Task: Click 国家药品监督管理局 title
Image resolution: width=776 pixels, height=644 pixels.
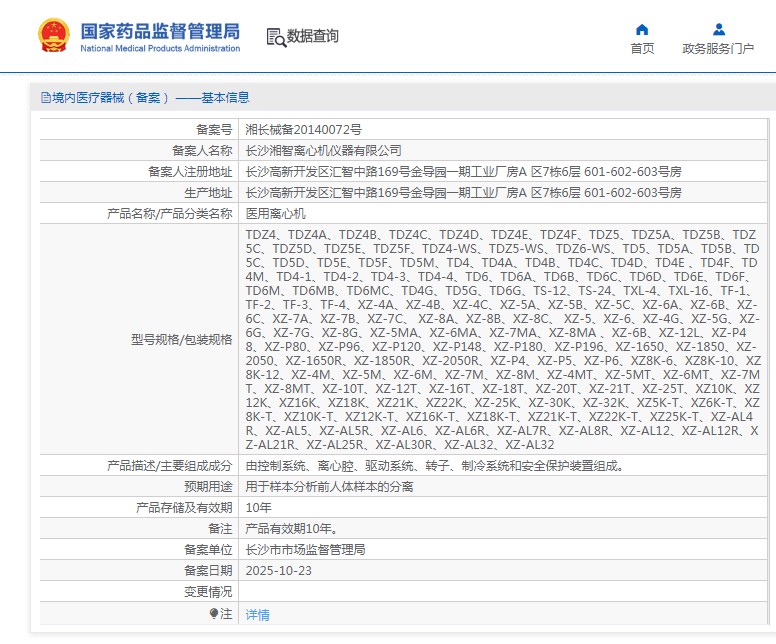Action: click(x=160, y=31)
